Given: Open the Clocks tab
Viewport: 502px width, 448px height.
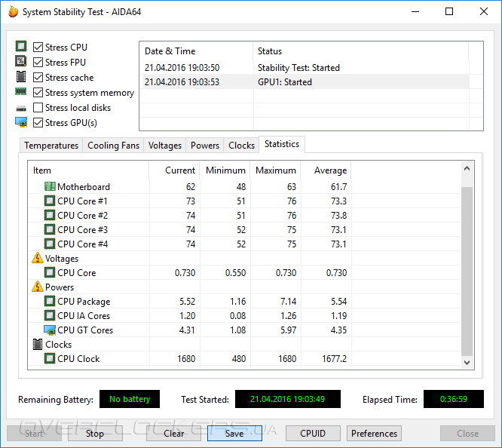Looking at the screenshot, I should point(241,146).
